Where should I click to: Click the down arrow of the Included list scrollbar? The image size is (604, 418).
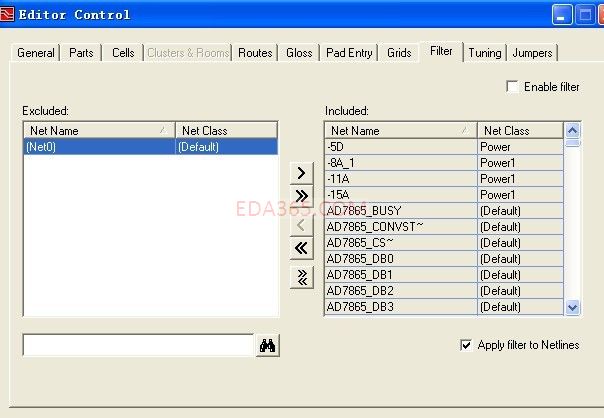(x=572, y=307)
